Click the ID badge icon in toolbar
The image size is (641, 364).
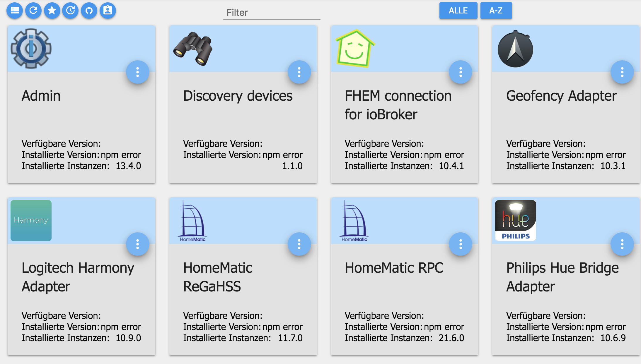pyautogui.click(x=108, y=11)
